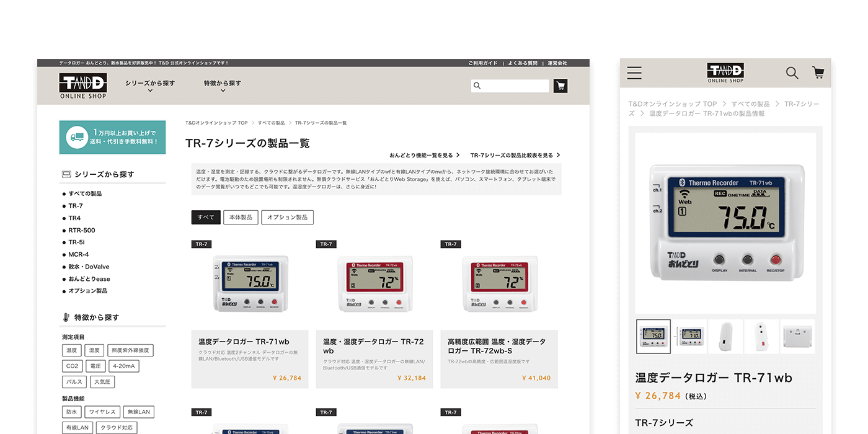Toggle the 有線LAN feature tag
The height and width of the screenshot is (434, 868).
(77, 428)
